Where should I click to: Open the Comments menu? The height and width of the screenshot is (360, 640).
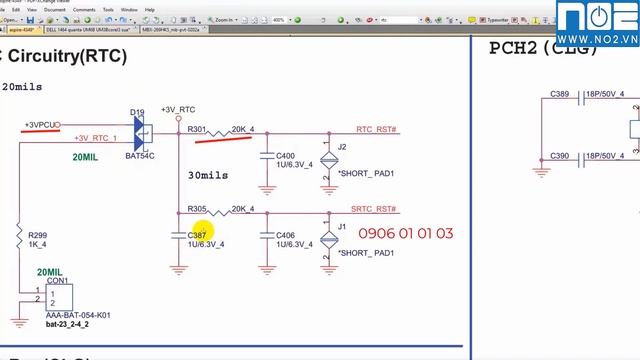point(84,9)
